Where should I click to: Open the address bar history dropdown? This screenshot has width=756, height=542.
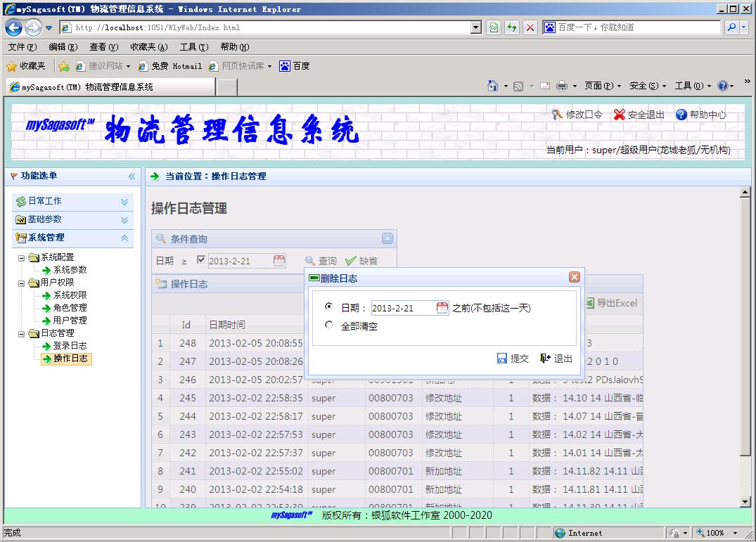(x=476, y=27)
